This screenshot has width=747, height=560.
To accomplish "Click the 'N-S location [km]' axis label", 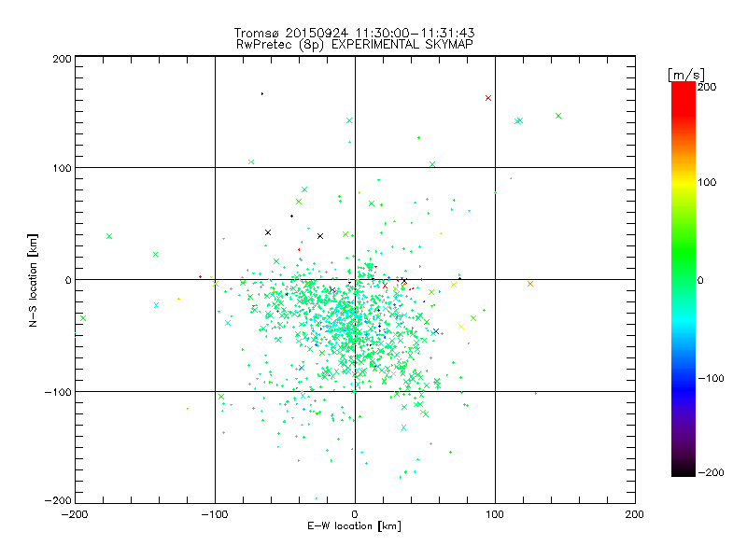I will click(x=33, y=280).
